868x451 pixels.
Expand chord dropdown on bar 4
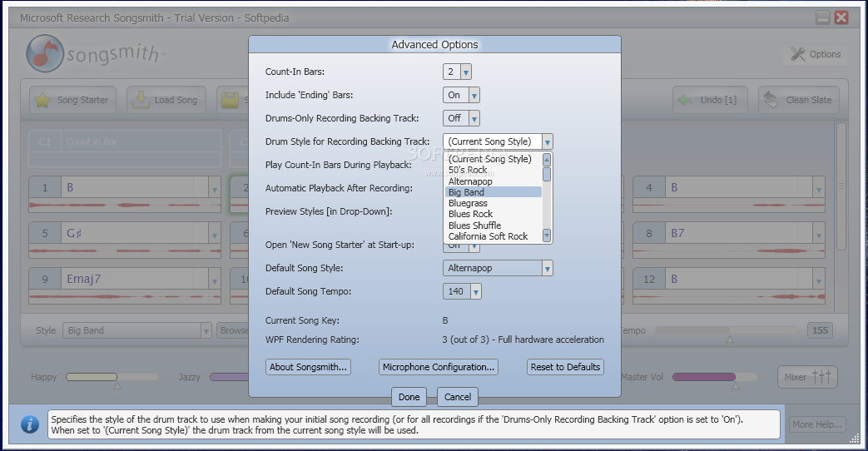818,189
